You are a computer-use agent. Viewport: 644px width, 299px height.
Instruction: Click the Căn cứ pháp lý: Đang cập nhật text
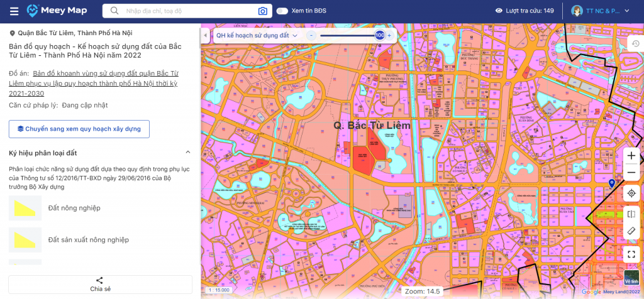click(x=58, y=105)
